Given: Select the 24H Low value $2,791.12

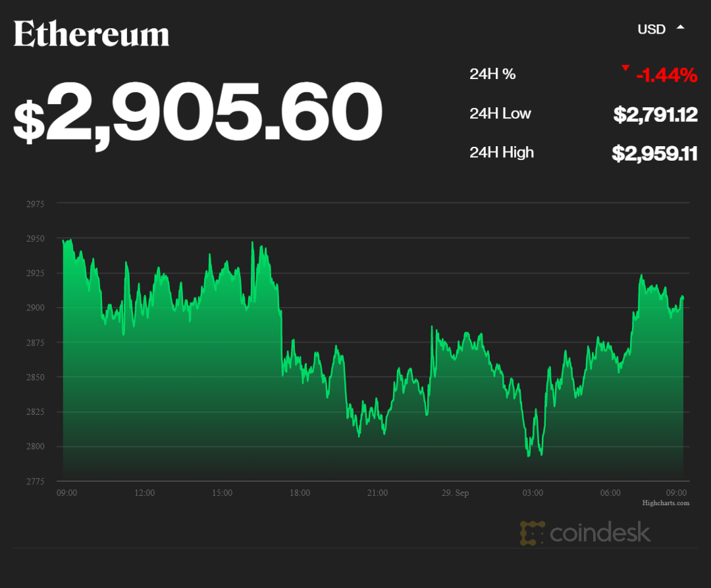Looking at the screenshot, I should click(x=655, y=115).
